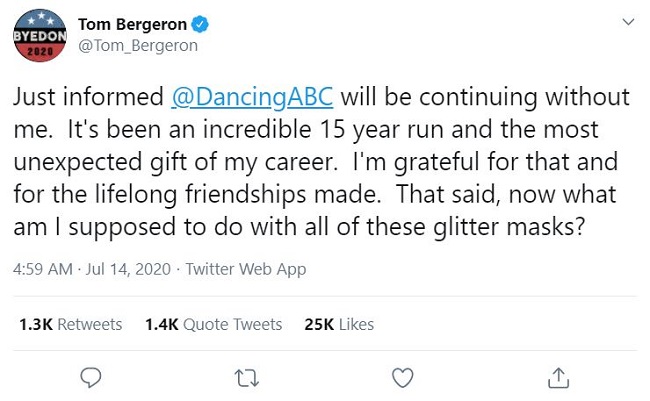Image resolution: width=650 pixels, height=401 pixels.
Task: View the 1.3K Retweets list
Action: (70, 324)
